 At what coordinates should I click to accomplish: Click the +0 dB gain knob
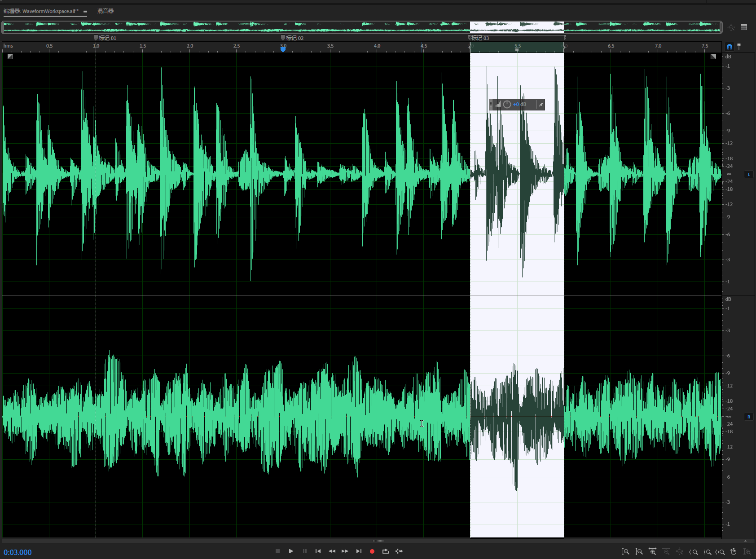click(x=507, y=105)
